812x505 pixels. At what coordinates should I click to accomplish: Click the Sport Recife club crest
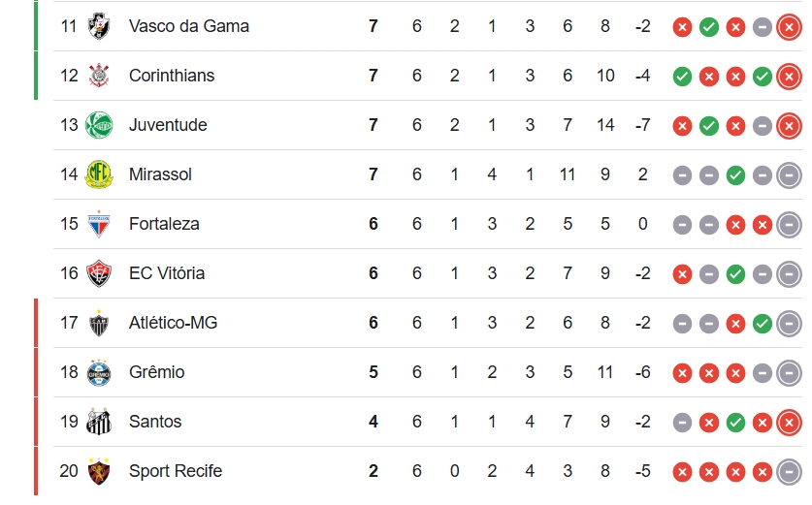click(x=99, y=471)
